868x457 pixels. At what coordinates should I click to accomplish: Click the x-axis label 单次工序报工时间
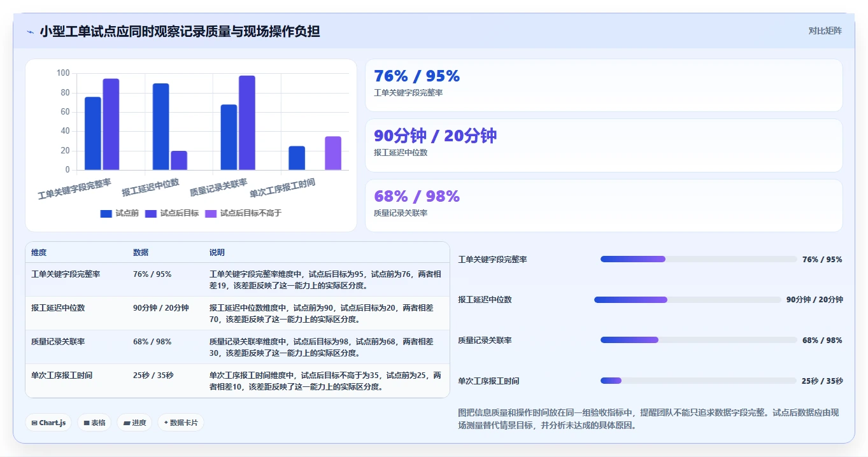(x=282, y=188)
